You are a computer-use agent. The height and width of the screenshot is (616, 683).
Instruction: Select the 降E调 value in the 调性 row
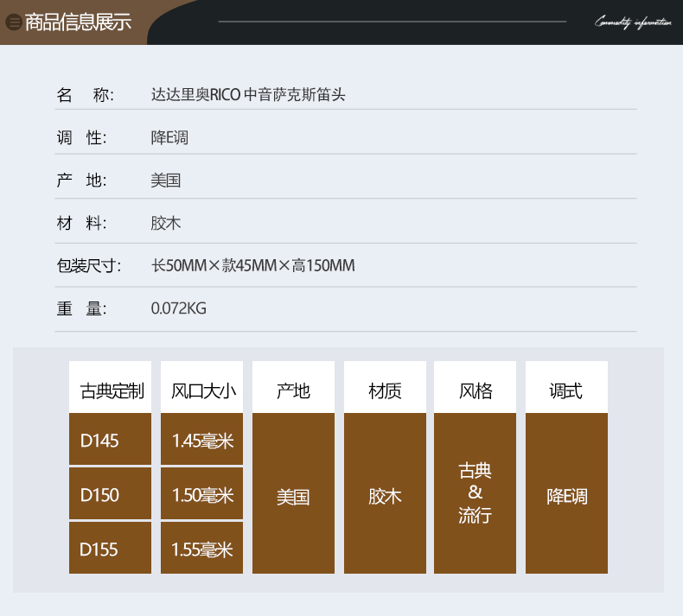[169, 137]
